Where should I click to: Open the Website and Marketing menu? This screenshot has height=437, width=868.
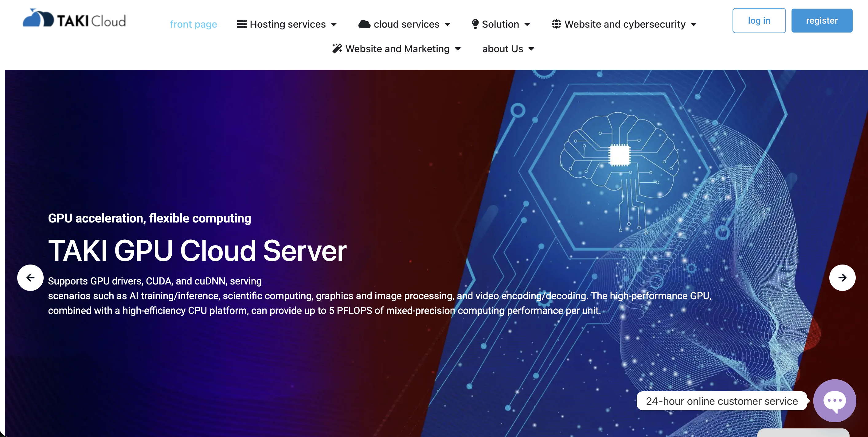(x=397, y=49)
